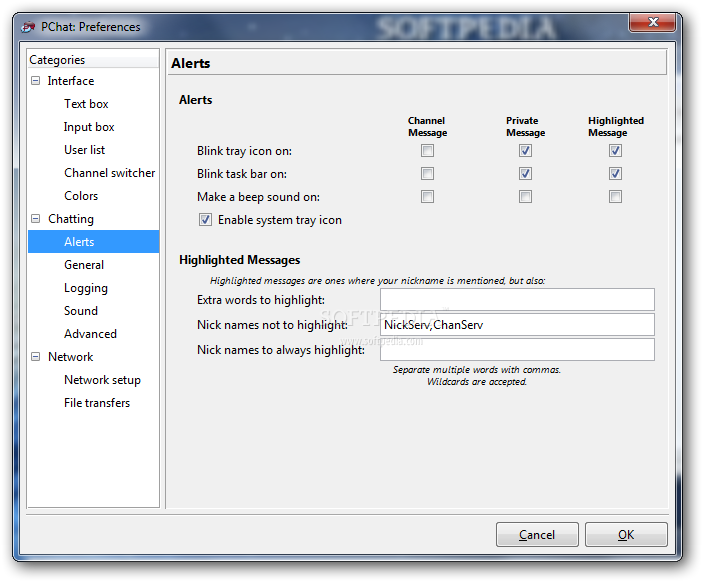
Task: Select File transfers category
Action: pyautogui.click(x=97, y=403)
